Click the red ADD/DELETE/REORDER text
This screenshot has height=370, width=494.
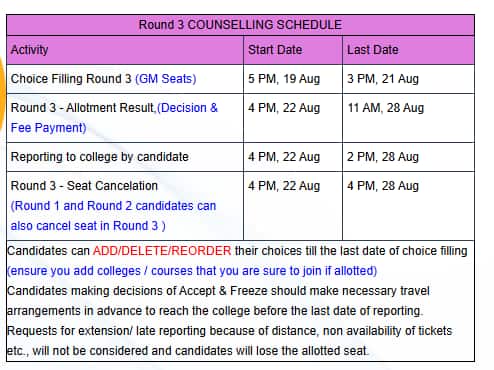162,251
